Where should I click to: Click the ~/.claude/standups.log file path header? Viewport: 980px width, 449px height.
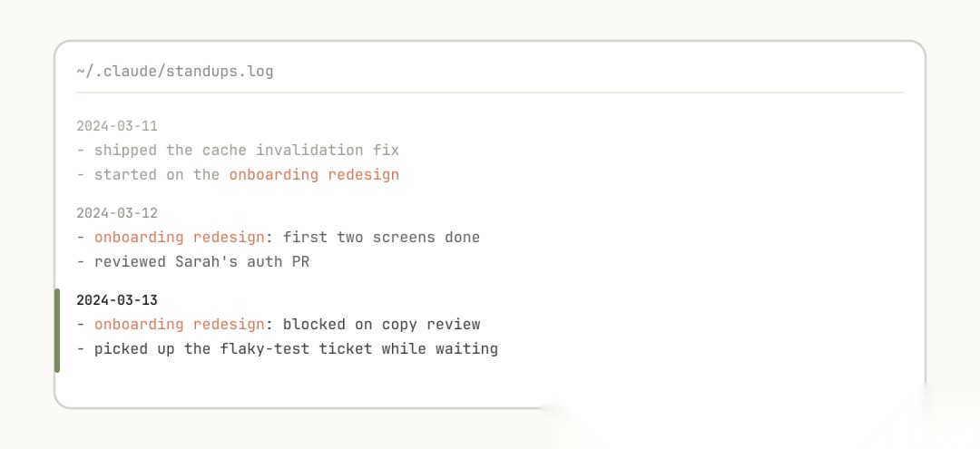point(175,71)
